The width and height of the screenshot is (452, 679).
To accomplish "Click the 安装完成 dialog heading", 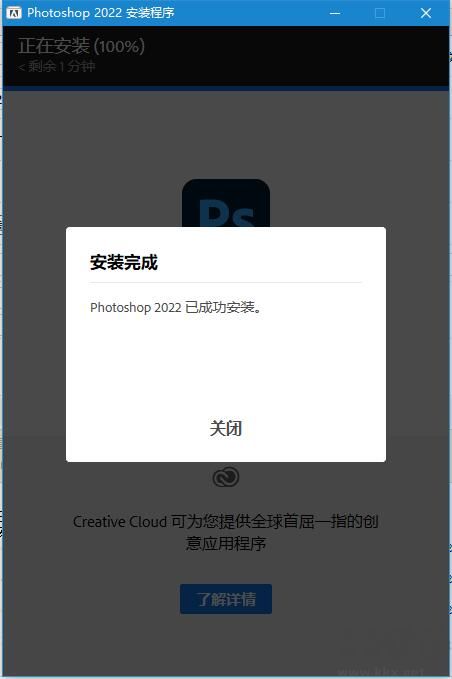I will 124,262.
